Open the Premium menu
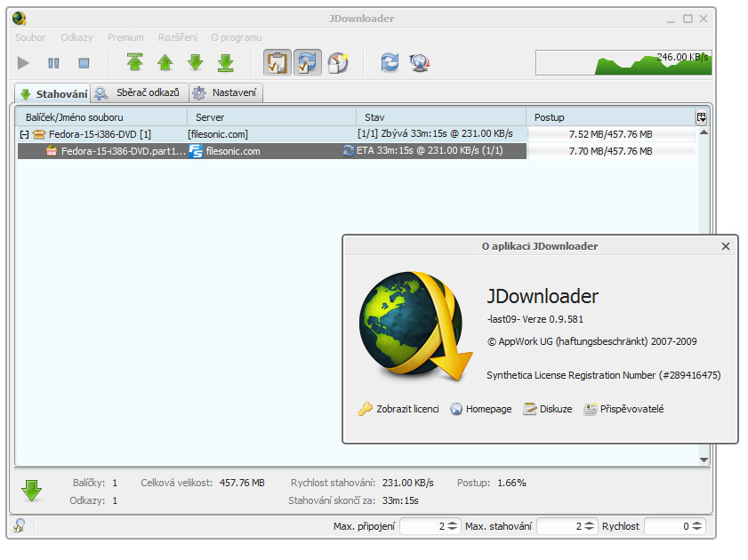This screenshot has width=748, height=560. [125, 37]
